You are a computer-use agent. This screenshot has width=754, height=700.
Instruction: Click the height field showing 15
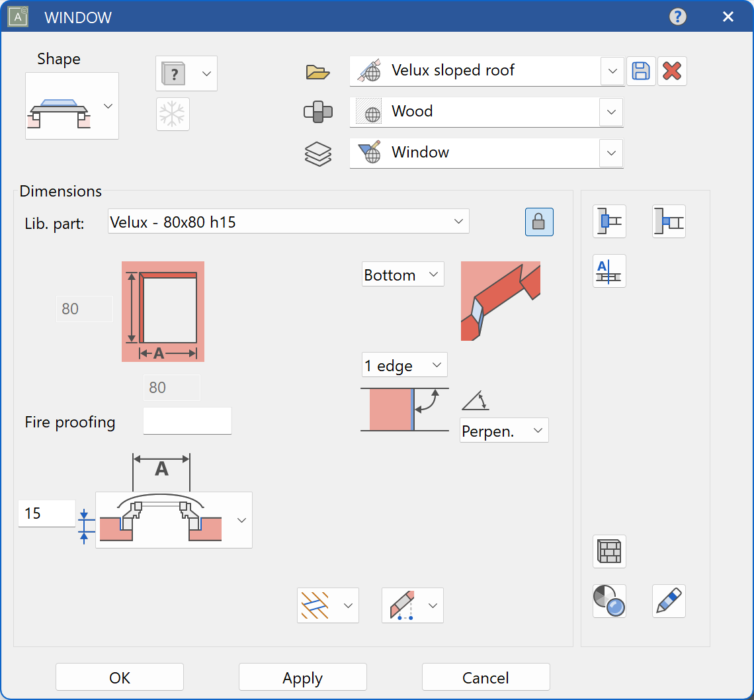pyautogui.click(x=47, y=513)
